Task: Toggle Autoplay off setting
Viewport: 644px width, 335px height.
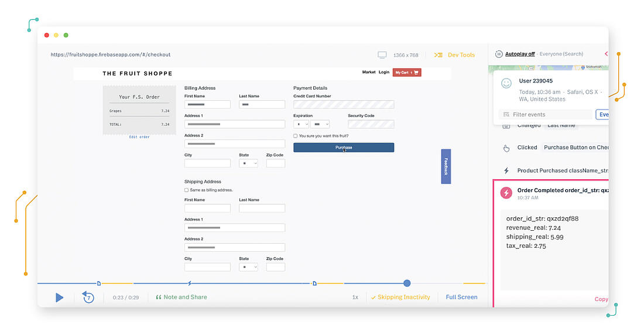Action: click(x=520, y=54)
